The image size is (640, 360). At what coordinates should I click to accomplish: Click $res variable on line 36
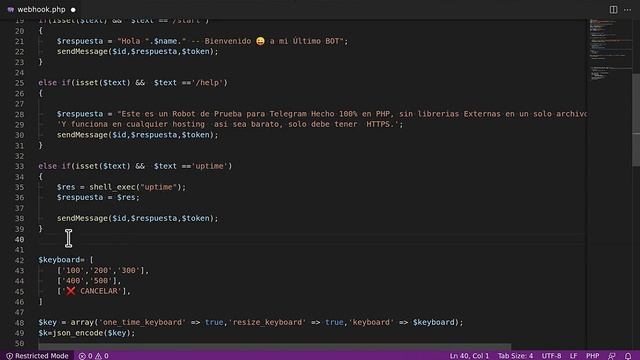pyautogui.click(x=126, y=198)
